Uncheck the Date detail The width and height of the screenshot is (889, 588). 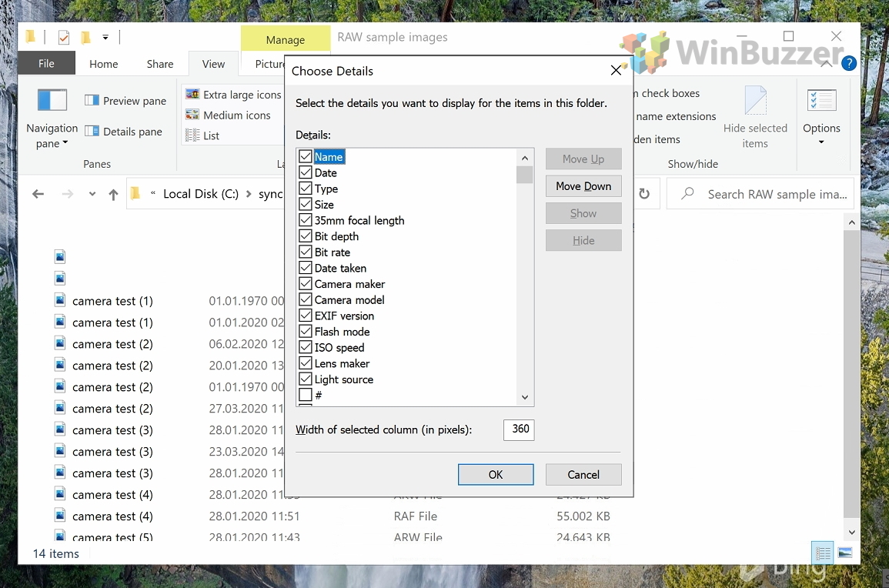[305, 172]
